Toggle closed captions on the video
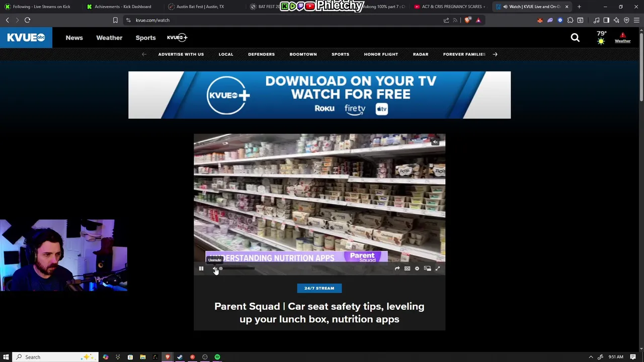 [x=407, y=269]
